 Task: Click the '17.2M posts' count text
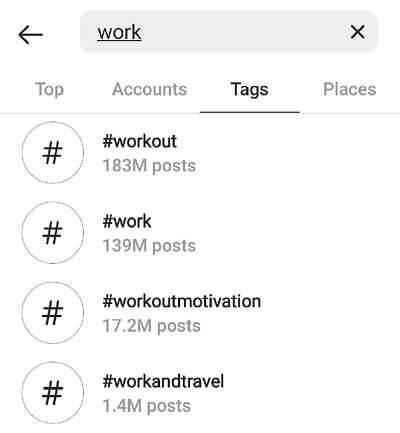[151, 326]
